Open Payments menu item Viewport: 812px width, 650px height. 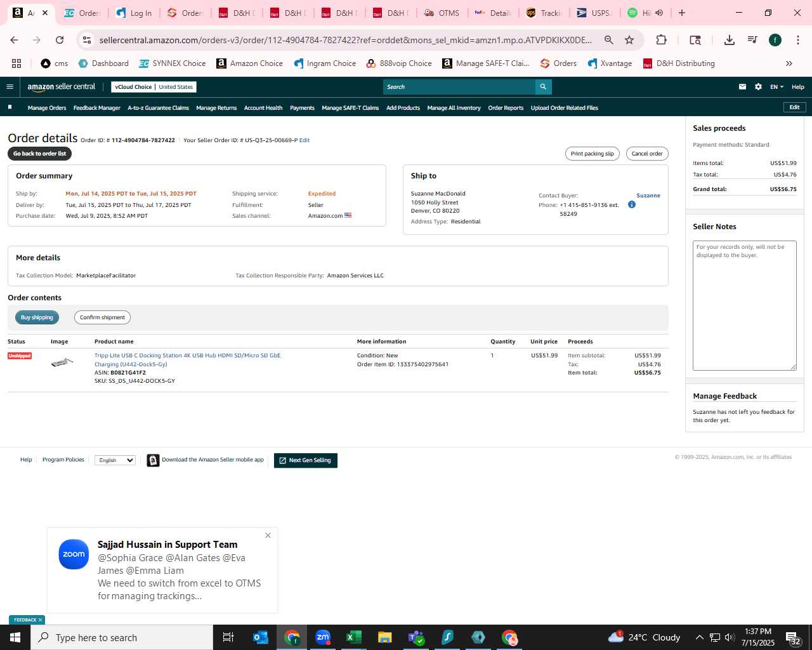click(x=302, y=108)
